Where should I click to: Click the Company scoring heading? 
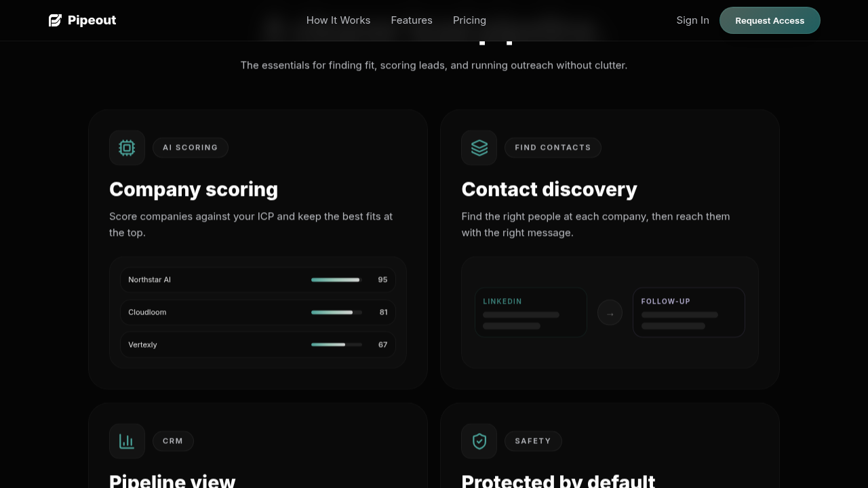point(194,189)
